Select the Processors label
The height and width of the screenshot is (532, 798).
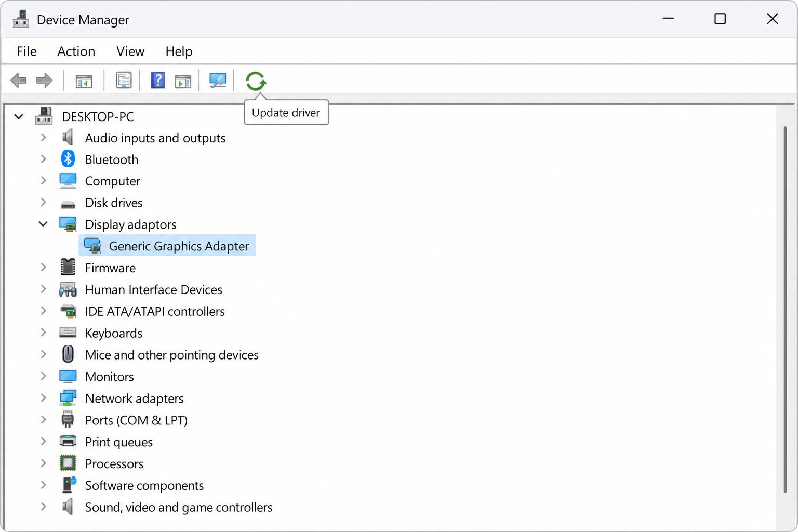114,463
